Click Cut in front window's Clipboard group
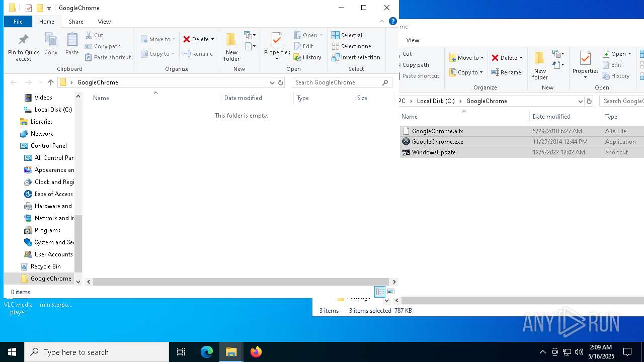 click(94, 35)
